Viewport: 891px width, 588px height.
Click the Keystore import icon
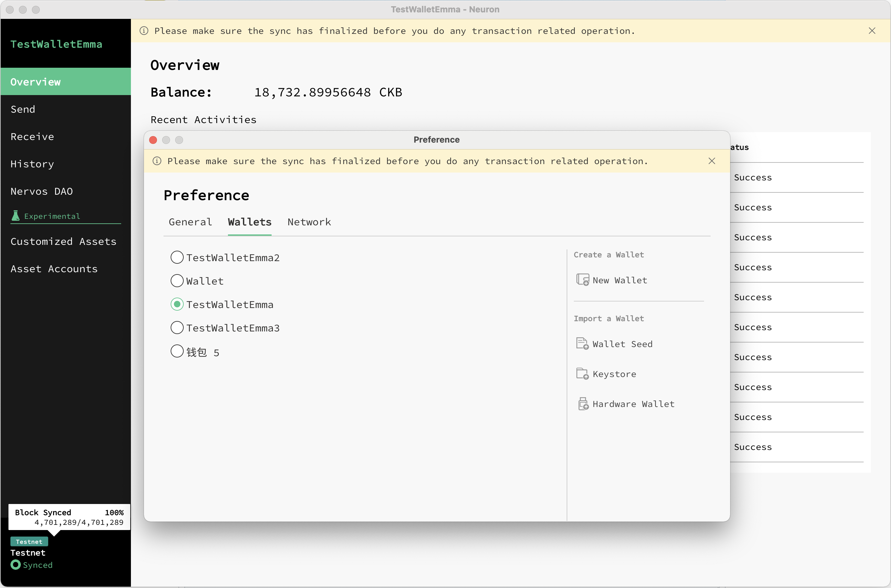[x=582, y=373]
